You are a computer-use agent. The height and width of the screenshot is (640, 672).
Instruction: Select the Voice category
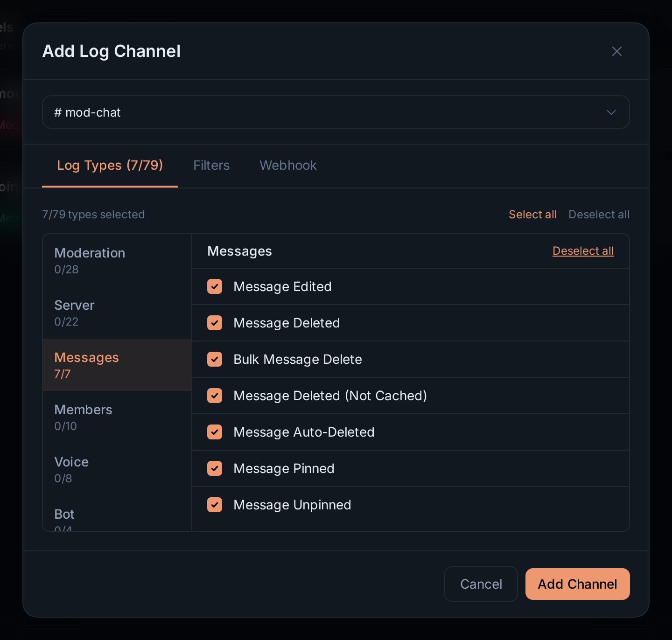(x=117, y=469)
